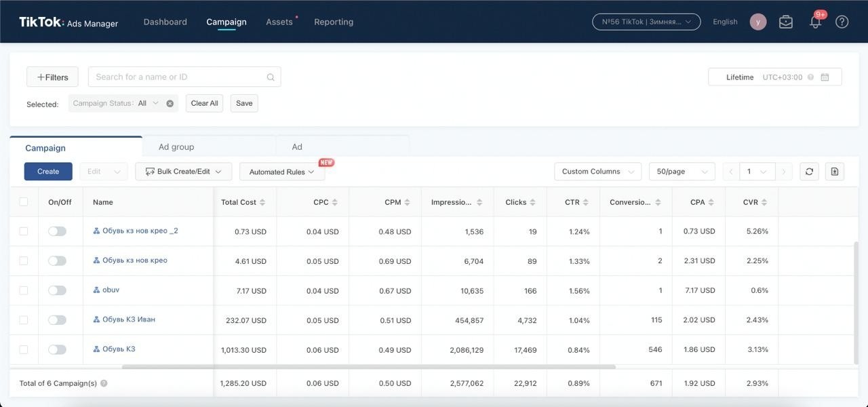This screenshot has height=407, width=868.
Task: Click campaign icon next to obuv
Action: pos(96,290)
